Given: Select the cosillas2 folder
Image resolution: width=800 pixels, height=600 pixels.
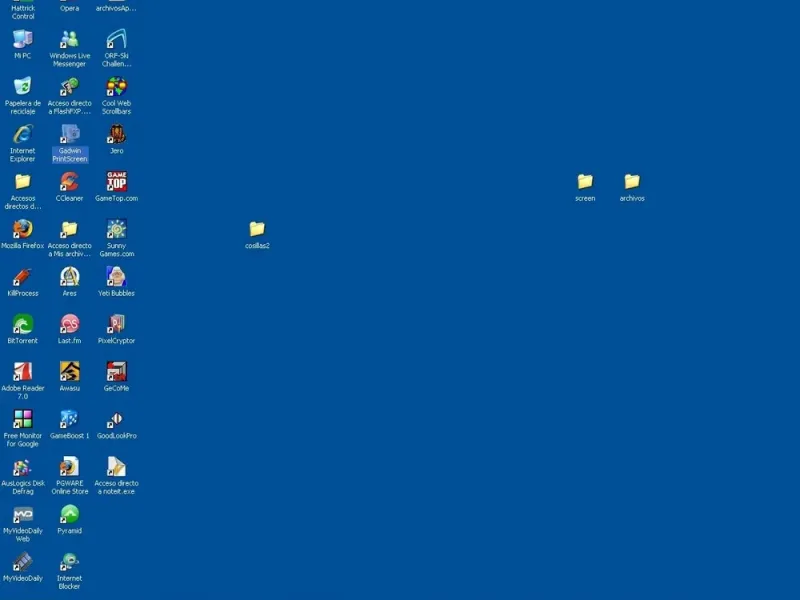Looking at the screenshot, I should [x=257, y=229].
